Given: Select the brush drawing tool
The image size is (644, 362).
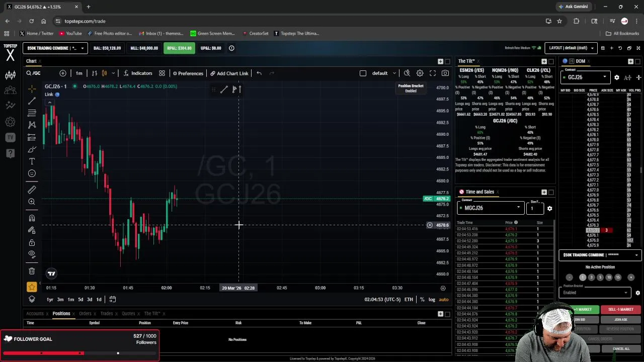Looking at the screenshot, I should click(32, 149).
